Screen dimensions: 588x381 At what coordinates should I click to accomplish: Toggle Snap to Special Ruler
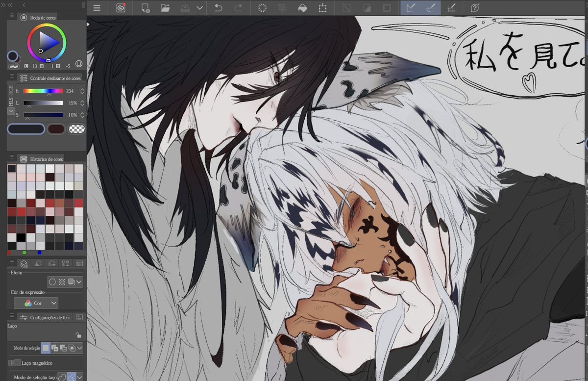click(x=431, y=8)
